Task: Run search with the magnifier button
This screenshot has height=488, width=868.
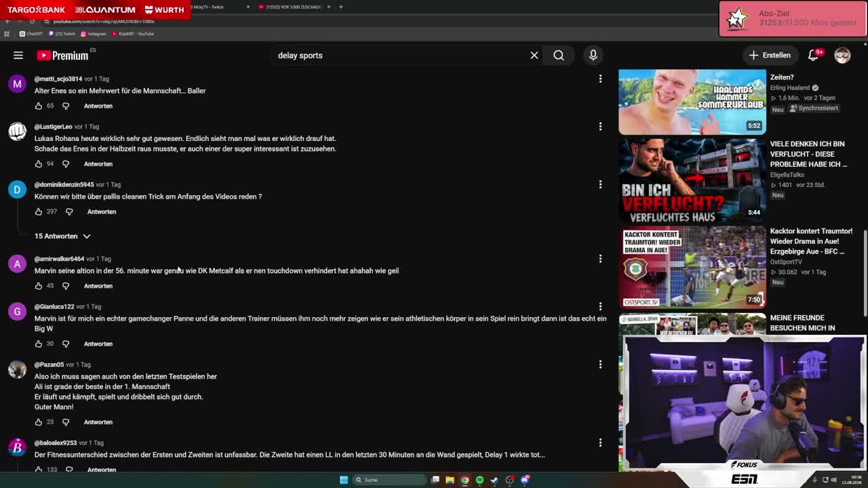Action: coord(559,55)
